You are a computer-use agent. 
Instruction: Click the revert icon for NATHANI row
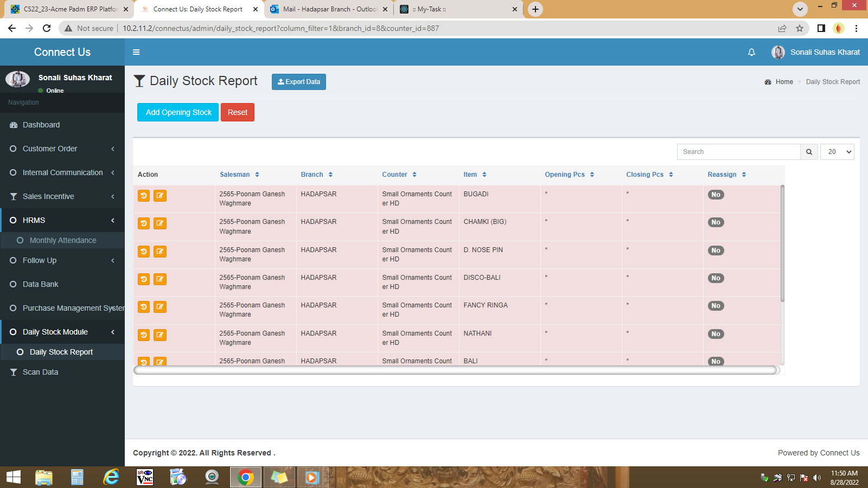(144, 335)
